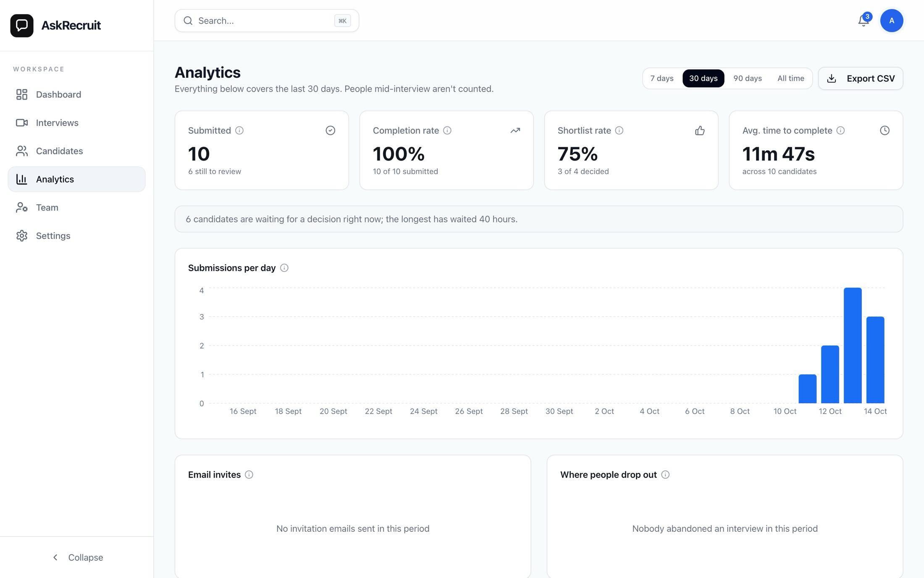This screenshot has width=924, height=578.
Task: Open the Analytics page in sidebar
Action: pos(76,179)
